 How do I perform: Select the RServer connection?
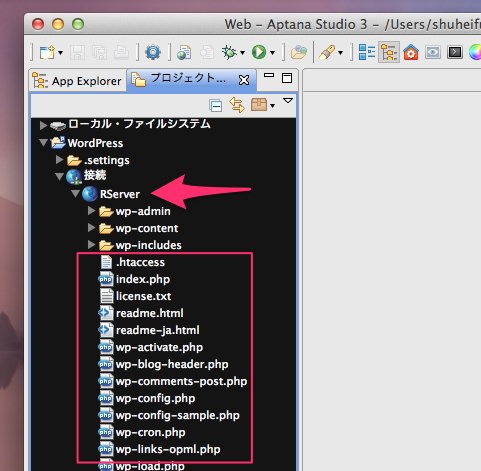(120, 194)
